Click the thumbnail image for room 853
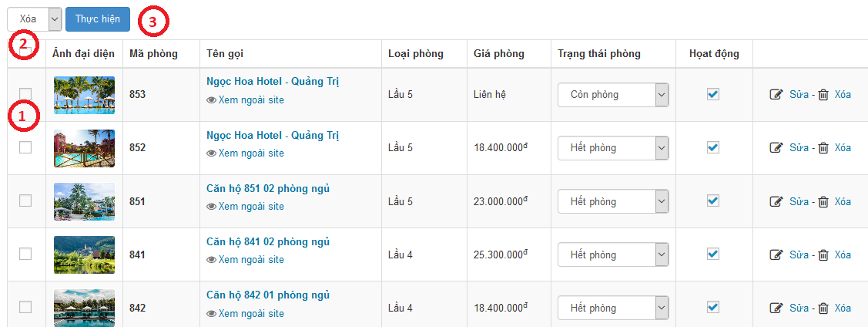Viewport: 868px width, 327px height. pyautogui.click(x=84, y=95)
